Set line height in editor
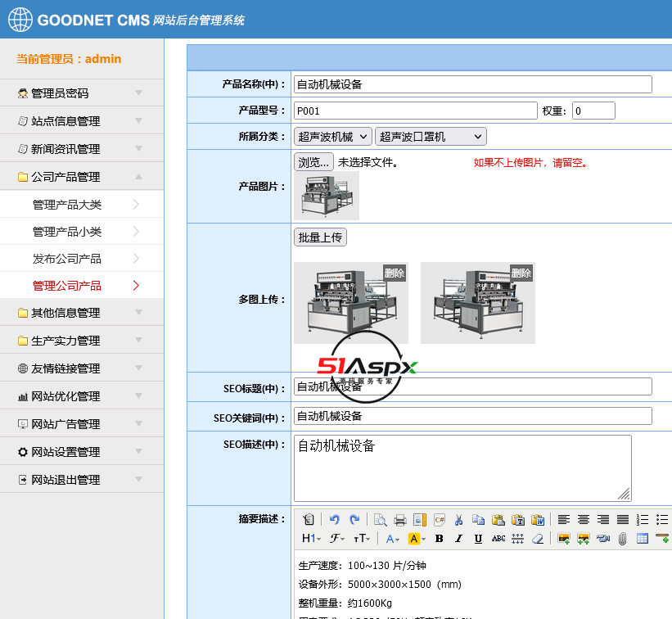The width and height of the screenshot is (672, 619). click(x=518, y=539)
